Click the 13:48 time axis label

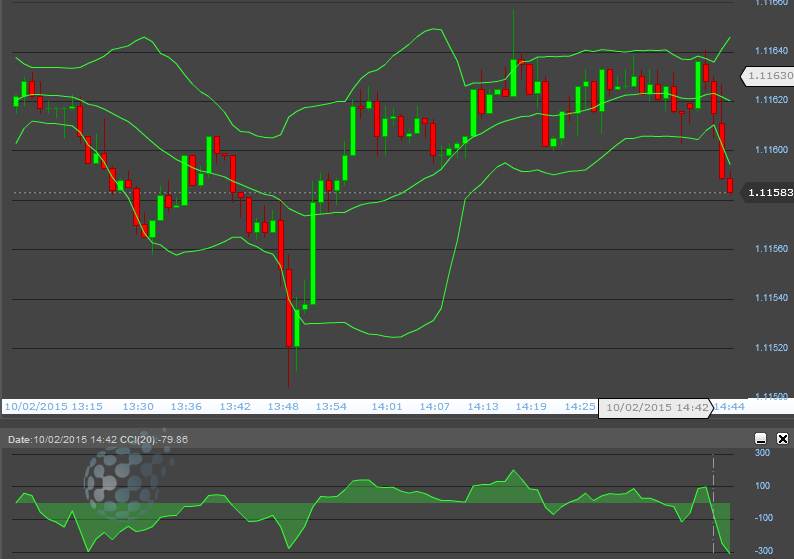pos(283,407)
